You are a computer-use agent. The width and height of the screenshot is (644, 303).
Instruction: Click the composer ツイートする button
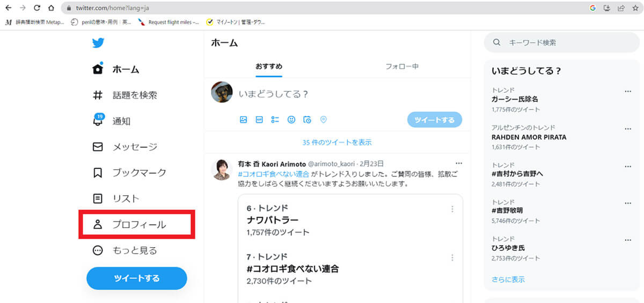coord(435,120)
